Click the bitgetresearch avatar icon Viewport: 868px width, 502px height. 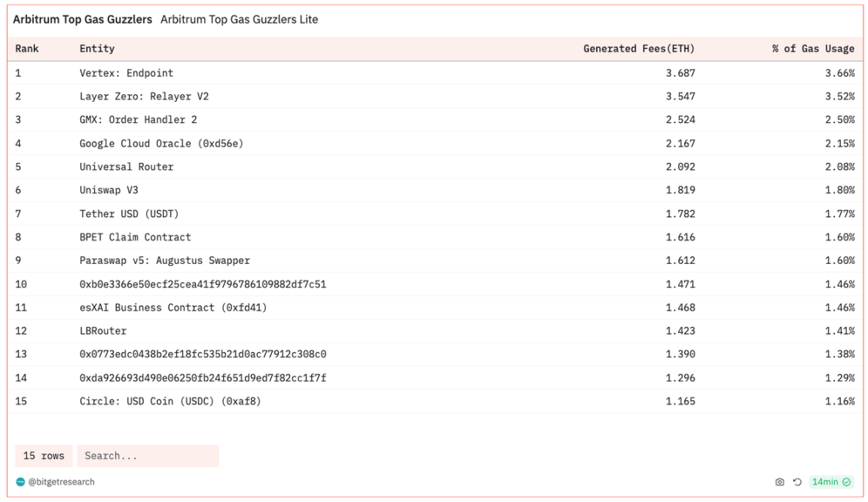coord(20,482)
